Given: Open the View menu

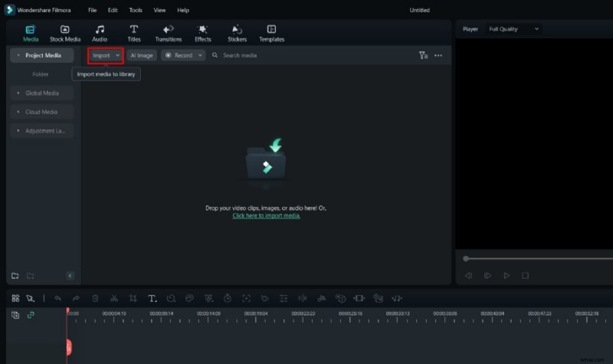Looking at the screenshot, I should coord(159,10).
